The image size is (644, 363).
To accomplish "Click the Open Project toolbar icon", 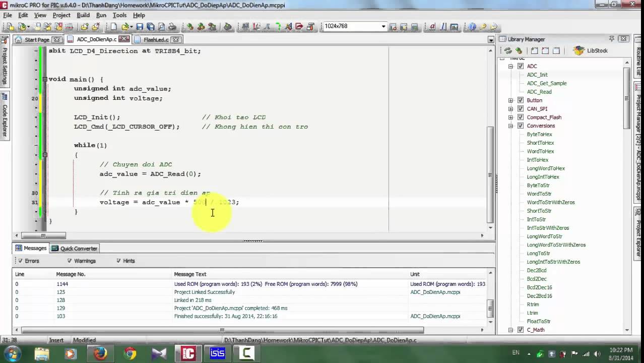I will [x=23, y=27].
